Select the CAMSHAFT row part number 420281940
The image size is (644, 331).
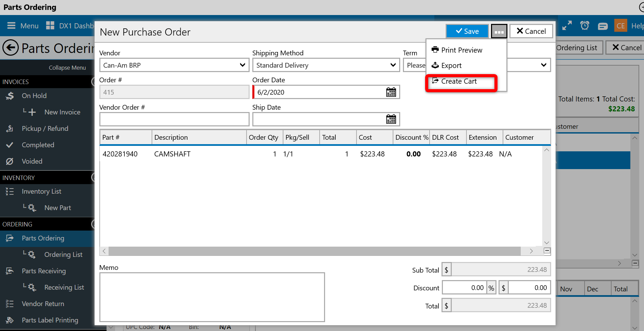(120, 154)
